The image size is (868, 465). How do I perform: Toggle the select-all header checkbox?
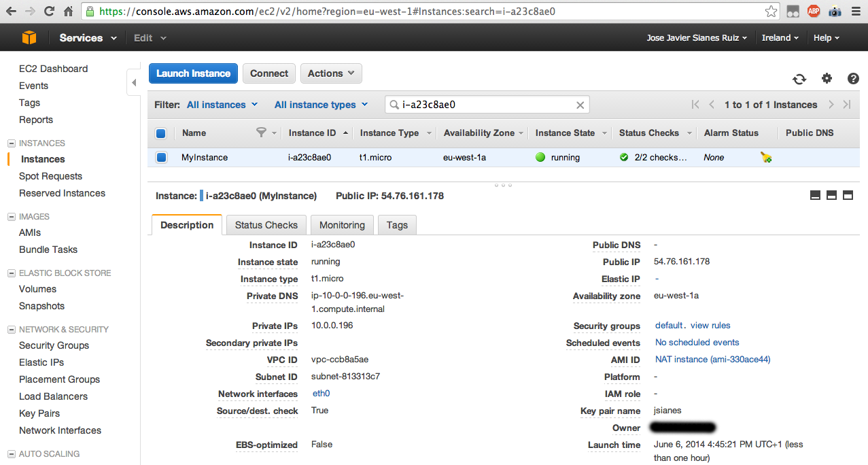click(161, 133)
